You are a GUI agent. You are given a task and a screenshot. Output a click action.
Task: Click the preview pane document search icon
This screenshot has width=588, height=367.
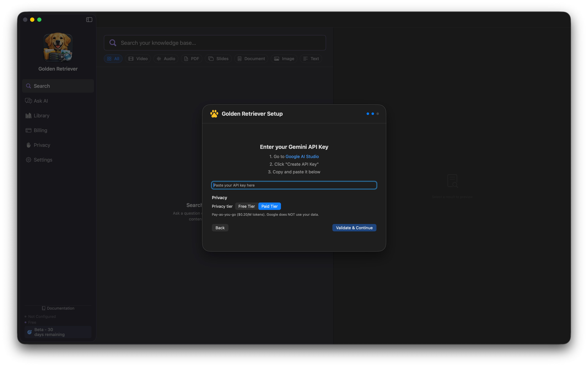(x=452, y=181)
